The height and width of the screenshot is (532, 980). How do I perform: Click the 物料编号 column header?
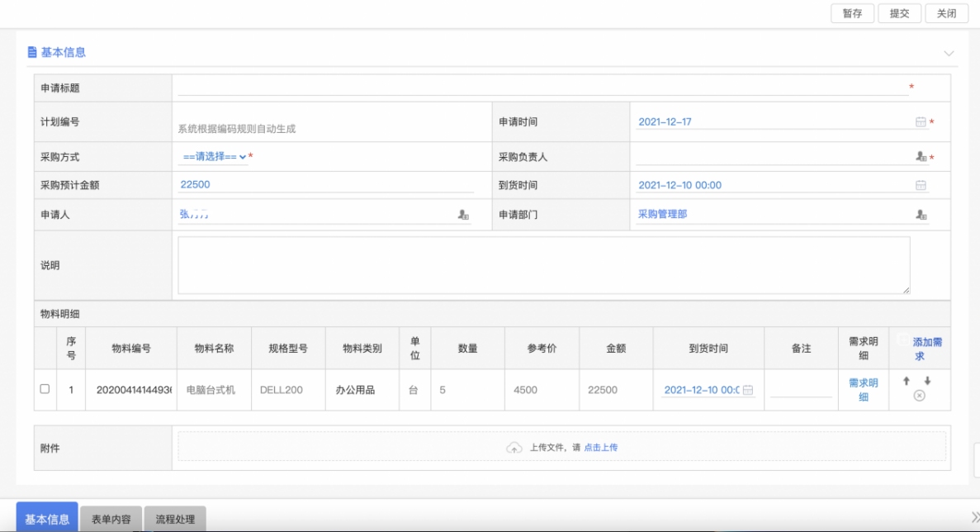coord(131,349)
